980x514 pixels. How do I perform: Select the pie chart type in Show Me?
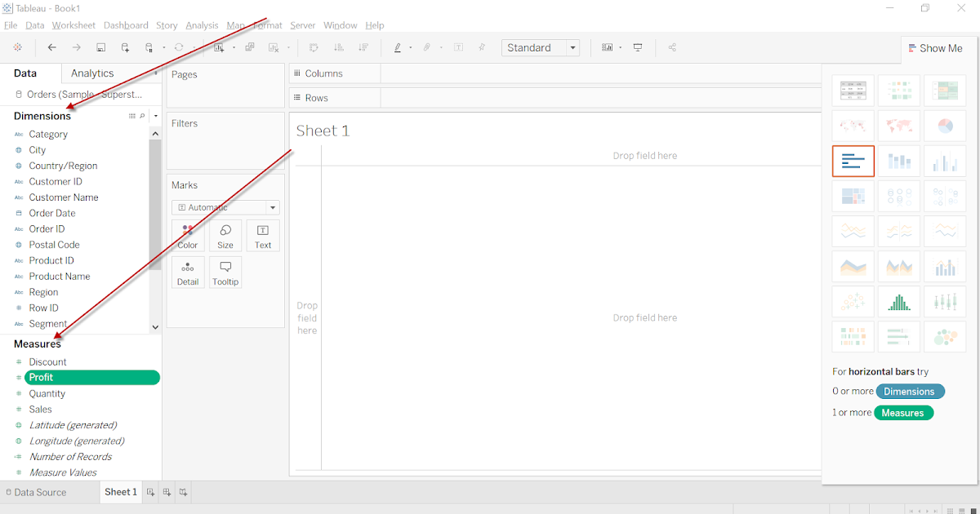(x=945, y=125)
